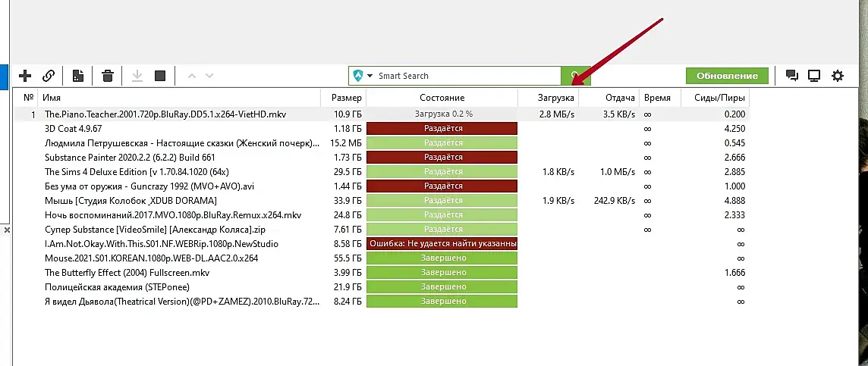Viewport: 868px width, 366px height.
Task: Click 3D Coat's red Раздаётся status bar
Action: (x=442, y=128)
